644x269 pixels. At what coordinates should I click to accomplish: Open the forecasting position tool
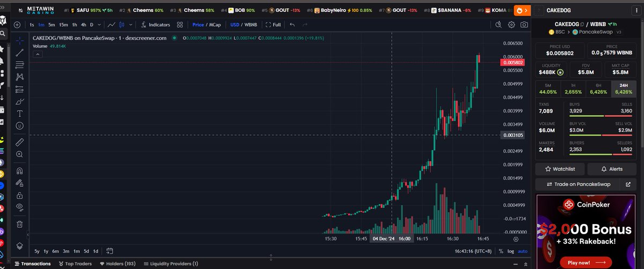pyautogui.click(x=20, y=89)
